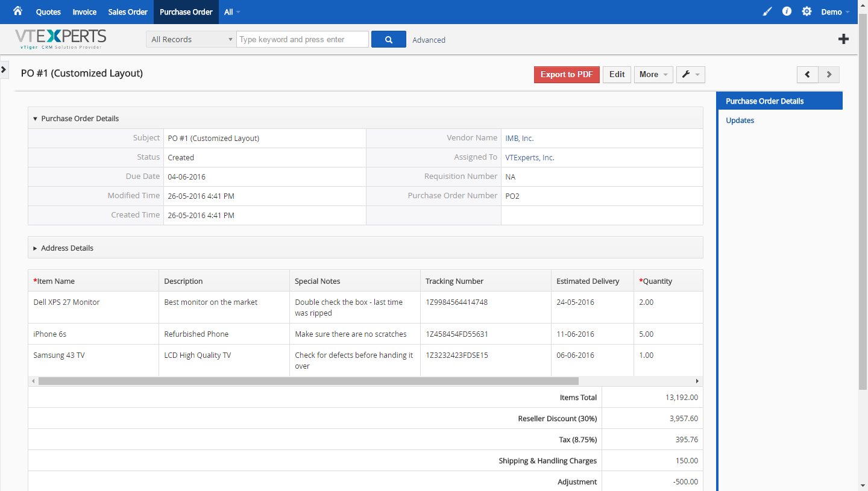Viewport: 868px width, 491px height.
Task: Click the Quantity column header
Action: (668, 281)
